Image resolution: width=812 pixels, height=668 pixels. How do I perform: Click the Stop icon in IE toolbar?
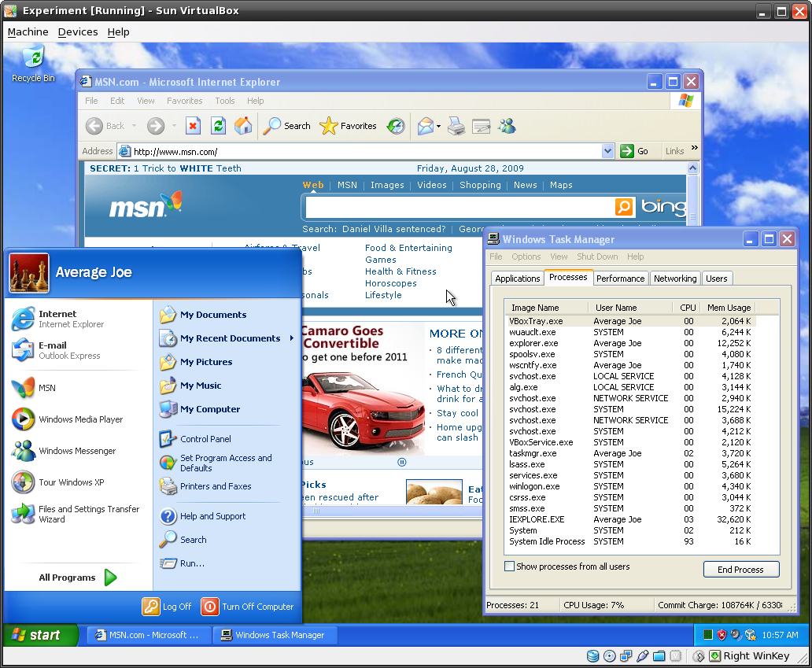(193, 126)
